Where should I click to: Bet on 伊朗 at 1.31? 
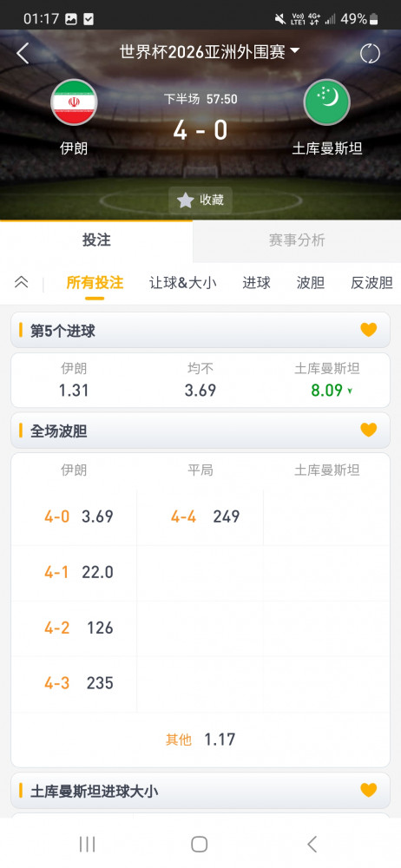(x=74, y=380)
